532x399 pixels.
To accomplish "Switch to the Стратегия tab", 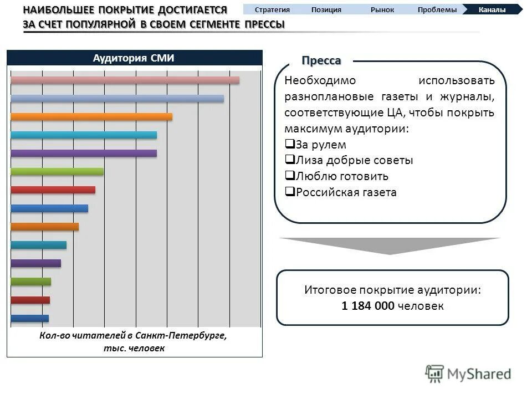I will point(272,9).
